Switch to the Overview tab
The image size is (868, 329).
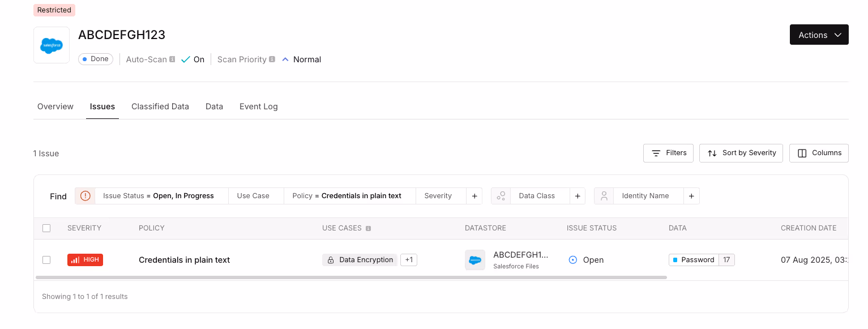[x=55, y=106]
